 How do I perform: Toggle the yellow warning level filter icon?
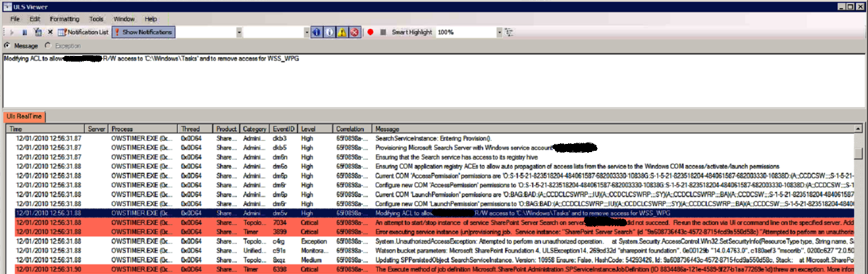[x=342, y=32]
